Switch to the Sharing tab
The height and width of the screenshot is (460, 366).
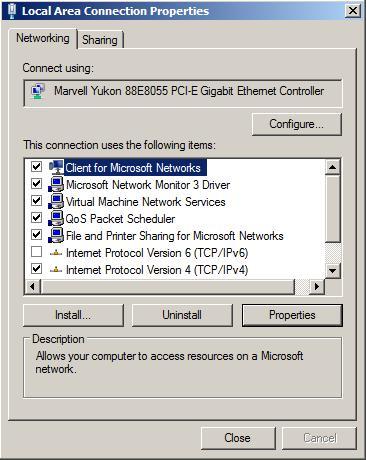click(x=100, y=40)
